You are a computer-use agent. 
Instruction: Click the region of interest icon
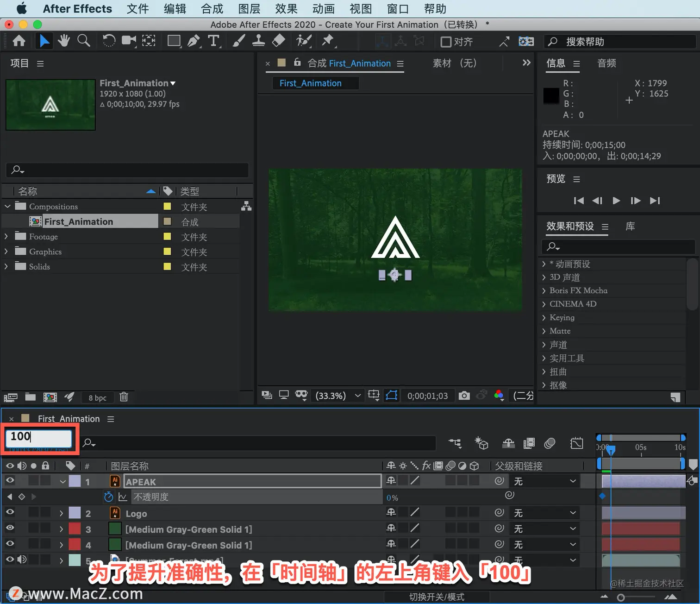click(x=374, y=395)
